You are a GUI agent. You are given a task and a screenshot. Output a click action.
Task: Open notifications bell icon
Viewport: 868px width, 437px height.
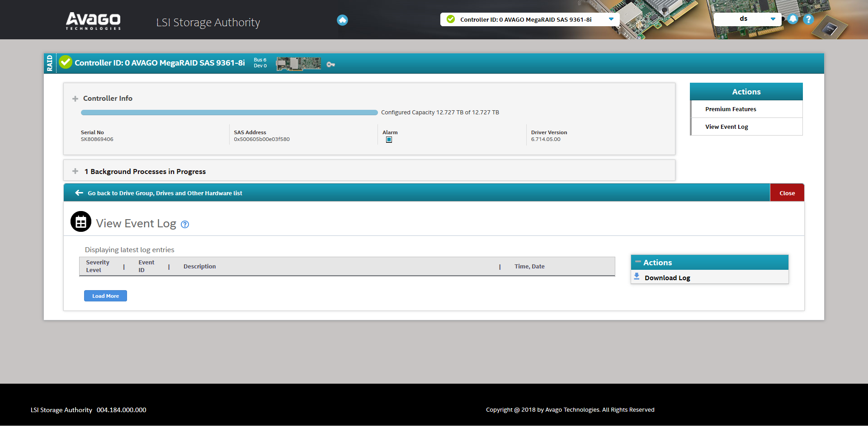(x=793, y=19)
